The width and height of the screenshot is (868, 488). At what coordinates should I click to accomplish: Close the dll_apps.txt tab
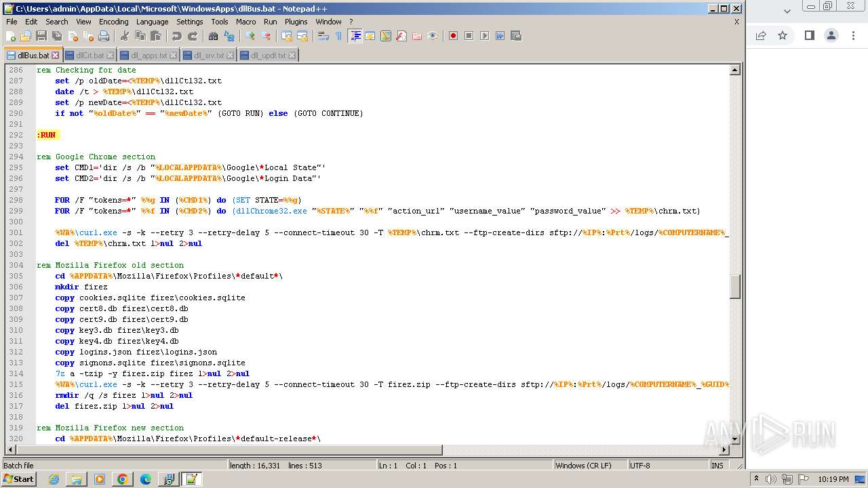(x=173, y=56)
